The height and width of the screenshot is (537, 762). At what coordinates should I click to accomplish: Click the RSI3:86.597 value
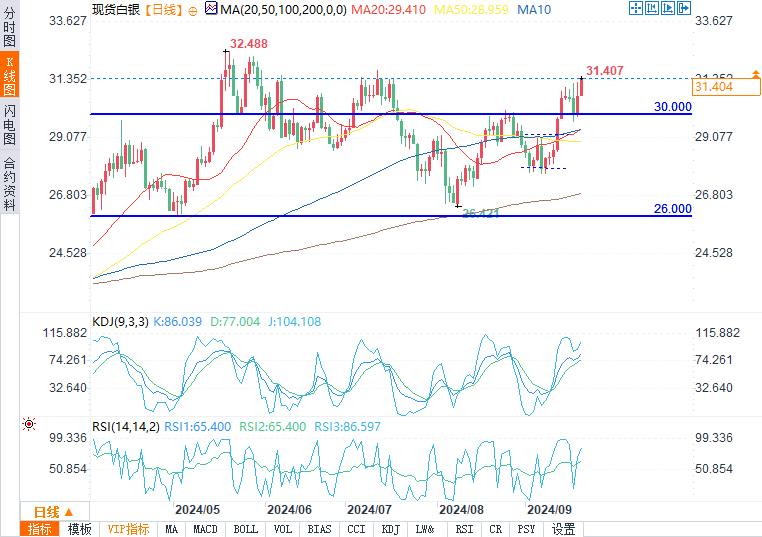point(347,427)
